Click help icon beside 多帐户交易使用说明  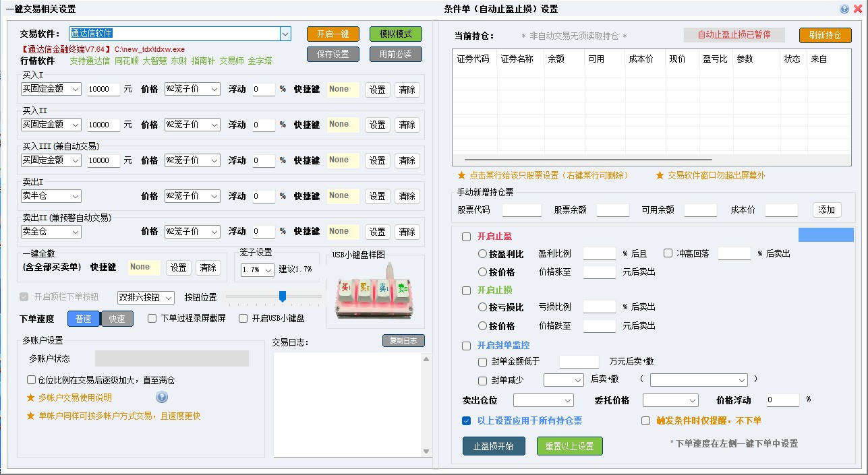pos(162,398)
